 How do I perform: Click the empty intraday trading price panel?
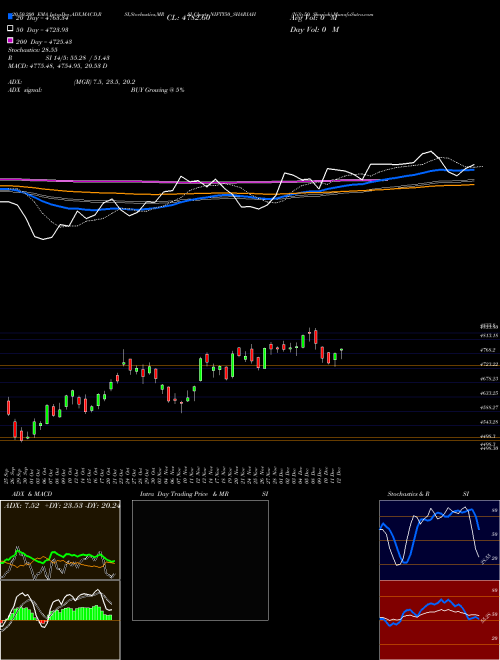click(x=200, y=560)
